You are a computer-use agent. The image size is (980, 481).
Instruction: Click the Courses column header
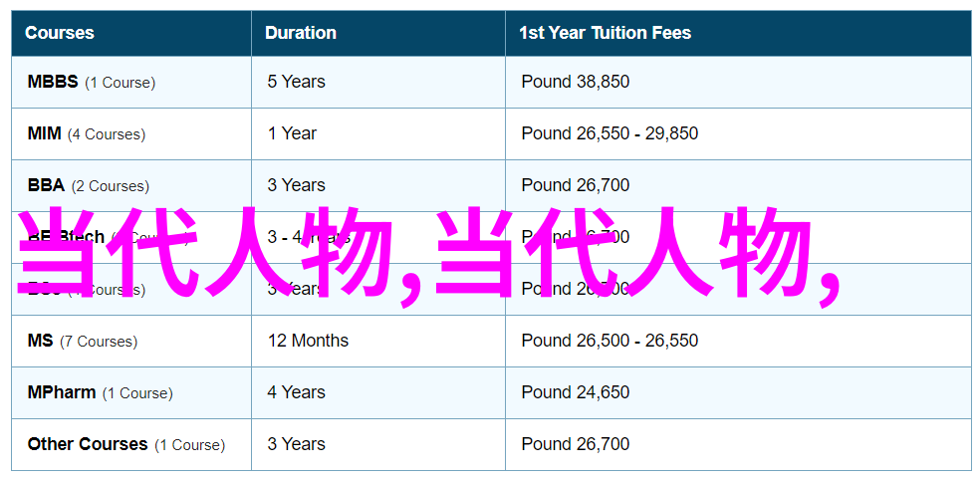pyautogui.click(x=60, y=33)
